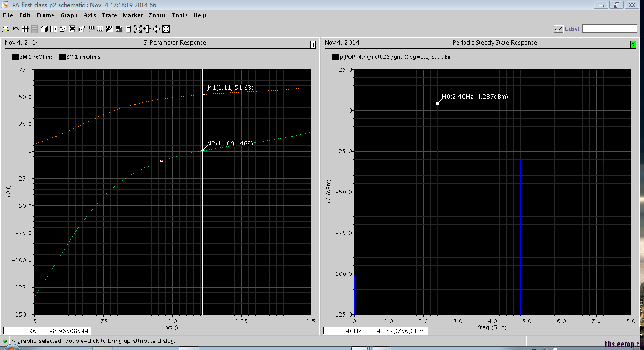Open the Axis menu
This screenshot has height=350, width=644.
point(90,15)
